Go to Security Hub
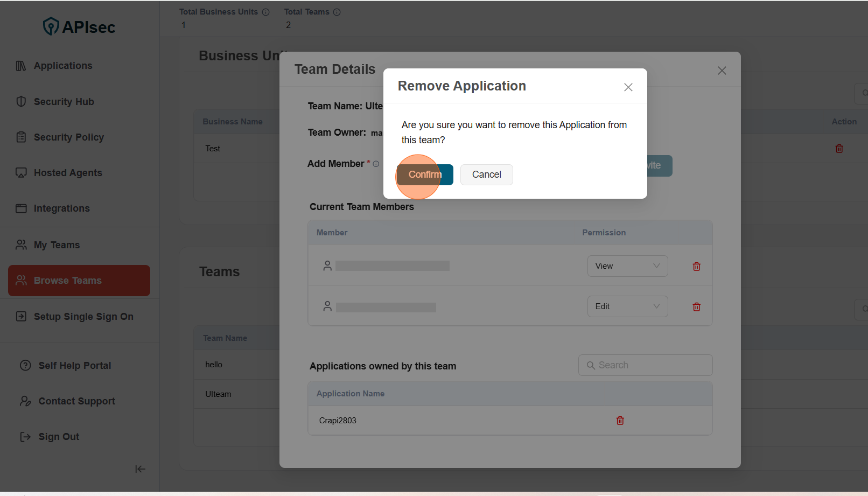The width and height of the screenshot is (868, 496). point(64,102)
